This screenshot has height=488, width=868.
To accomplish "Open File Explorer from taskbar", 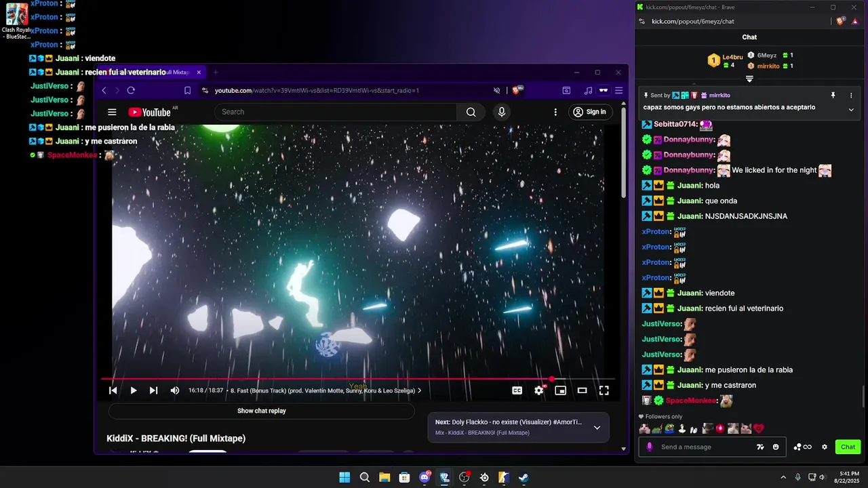I will coord(384,477).
